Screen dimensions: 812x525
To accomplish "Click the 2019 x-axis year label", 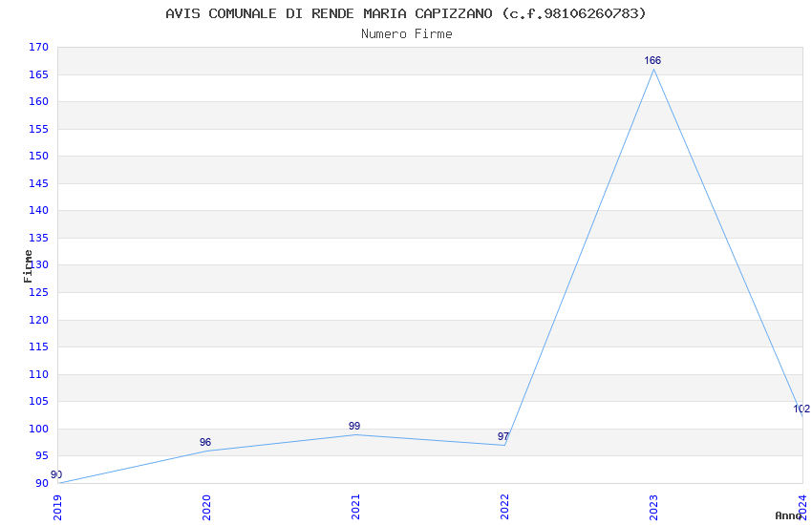I will (x=57, y=508).
